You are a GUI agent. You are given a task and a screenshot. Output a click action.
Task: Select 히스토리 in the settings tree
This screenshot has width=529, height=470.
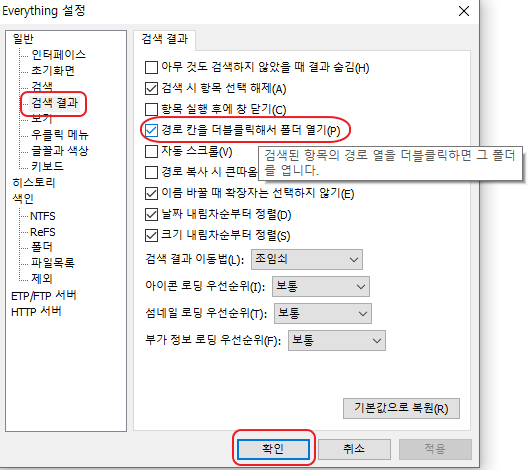33,183
